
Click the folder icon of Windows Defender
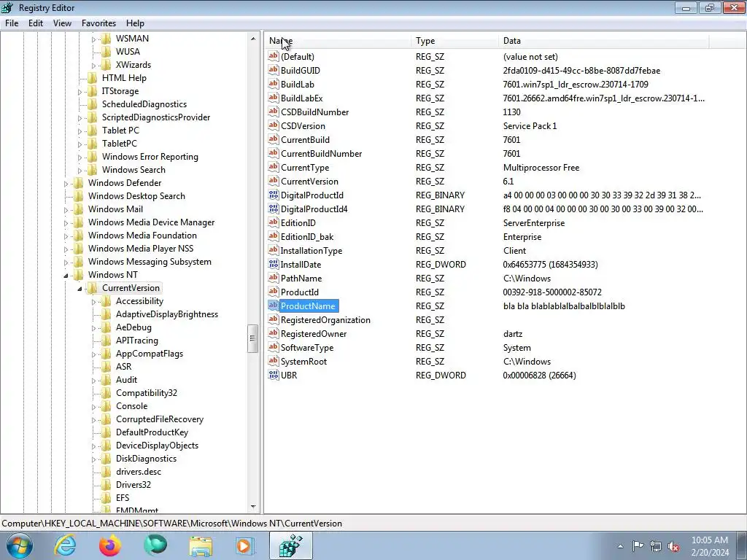tap(79, 183)
